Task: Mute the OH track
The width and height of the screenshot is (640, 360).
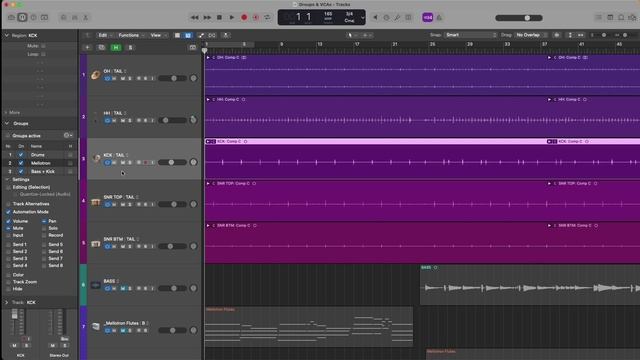Action: click(122, 78)
